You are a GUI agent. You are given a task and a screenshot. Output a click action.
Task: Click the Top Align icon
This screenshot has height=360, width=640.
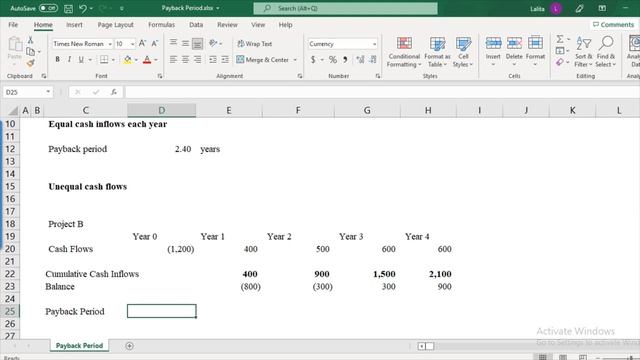pos(173,43)
